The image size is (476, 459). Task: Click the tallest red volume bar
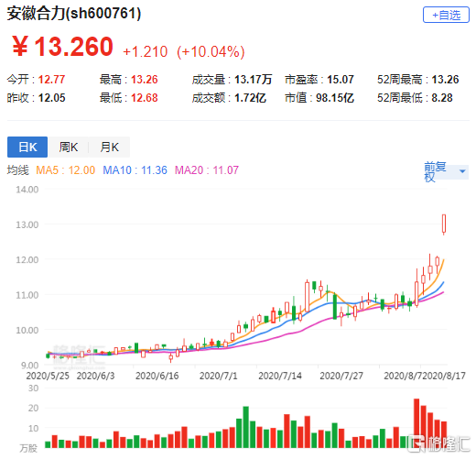(x=416, y=423)
